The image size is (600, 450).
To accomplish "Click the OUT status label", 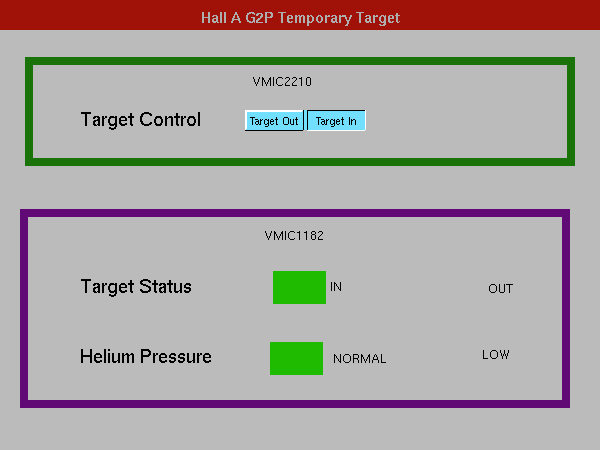I will [501, 289].
